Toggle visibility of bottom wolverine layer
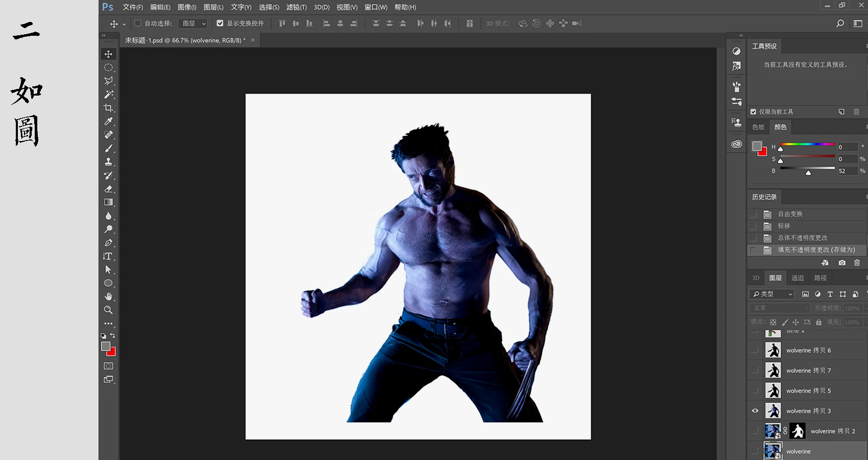Image resolution: width=868 pixels, height=460 pixels. tap(755, 451)
